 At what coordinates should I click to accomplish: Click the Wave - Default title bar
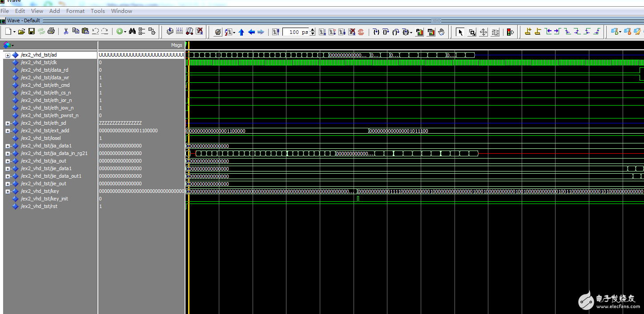point(322,20)
